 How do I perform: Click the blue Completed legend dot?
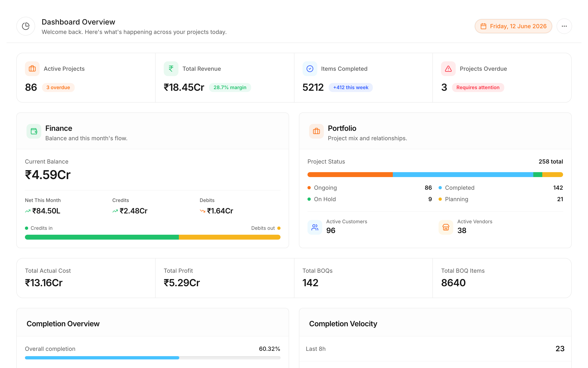440,188
